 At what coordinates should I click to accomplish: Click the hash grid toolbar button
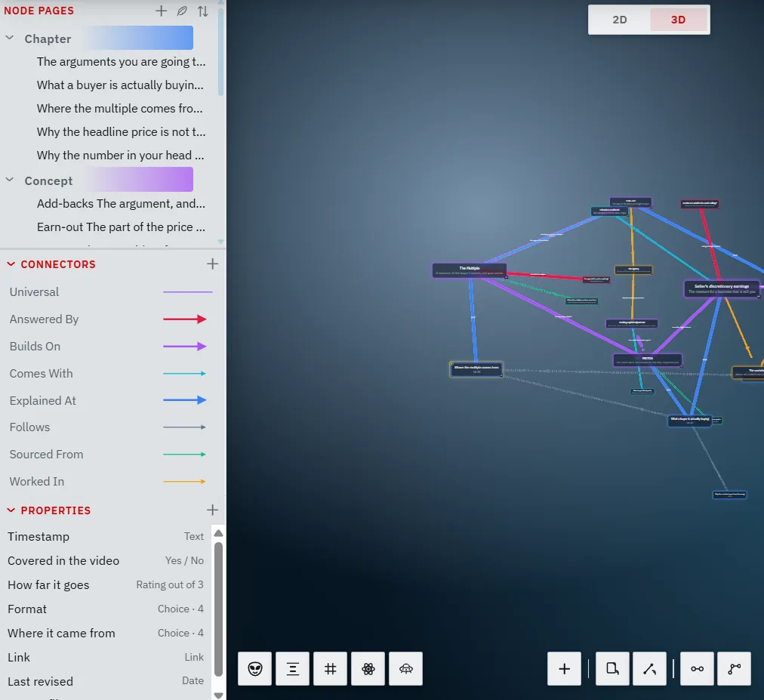click(331, 669)
